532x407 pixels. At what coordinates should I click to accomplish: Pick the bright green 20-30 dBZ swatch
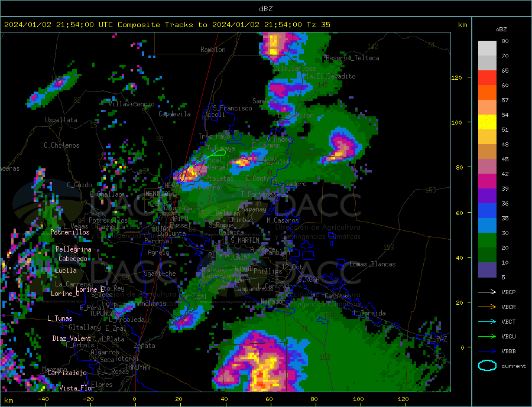pyautogui.click(x=487, y=240)
